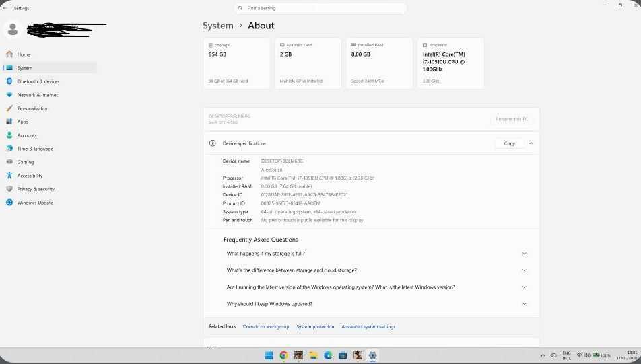
Task: Click the user profile avatar
Action: click(x=13, y=29)
